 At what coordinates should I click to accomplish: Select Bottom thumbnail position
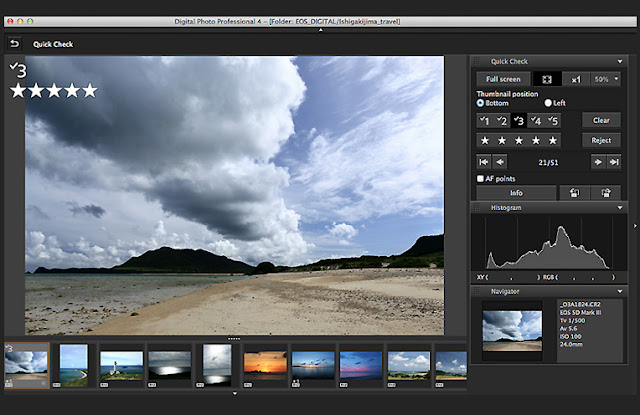click(x=481, y=103)
